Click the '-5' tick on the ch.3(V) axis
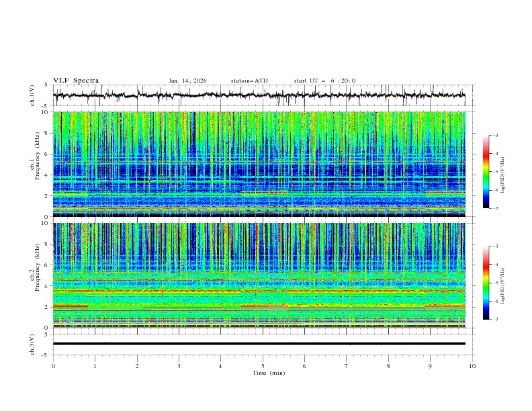Viewport: 532px width, 411px height. (x=46, y=355)
